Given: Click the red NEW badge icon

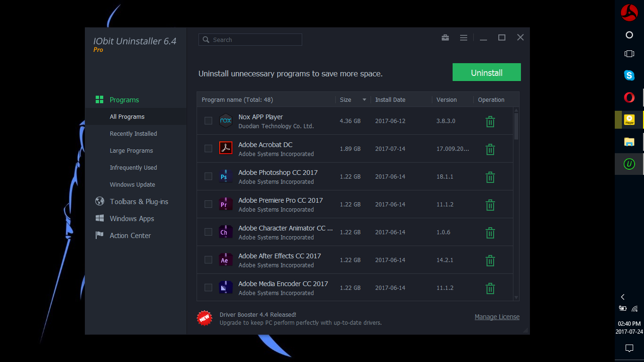Looking at the screenshot, I should point(205,318).
